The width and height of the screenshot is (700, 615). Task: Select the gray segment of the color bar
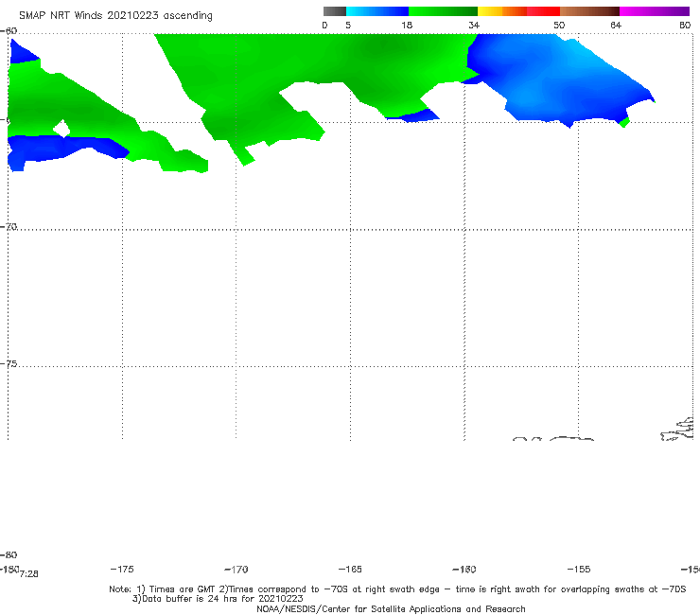tap(335, 11)
